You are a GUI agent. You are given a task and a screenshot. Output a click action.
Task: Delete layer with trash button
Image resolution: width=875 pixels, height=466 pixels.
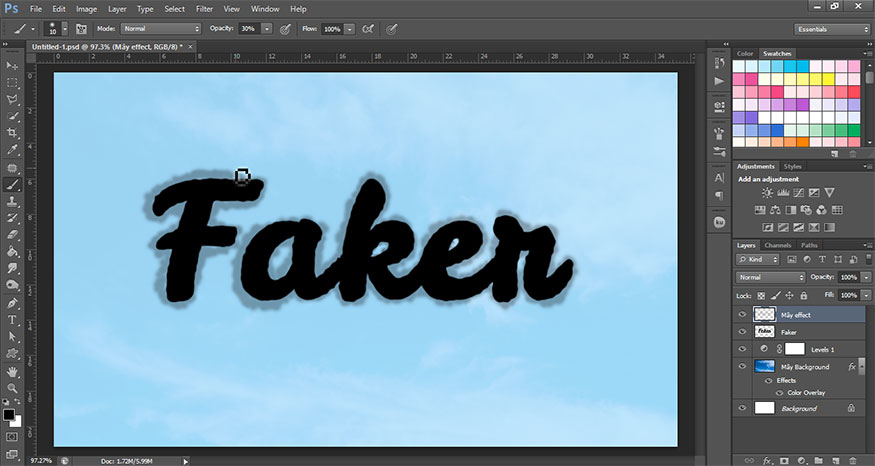pos(852,461)
